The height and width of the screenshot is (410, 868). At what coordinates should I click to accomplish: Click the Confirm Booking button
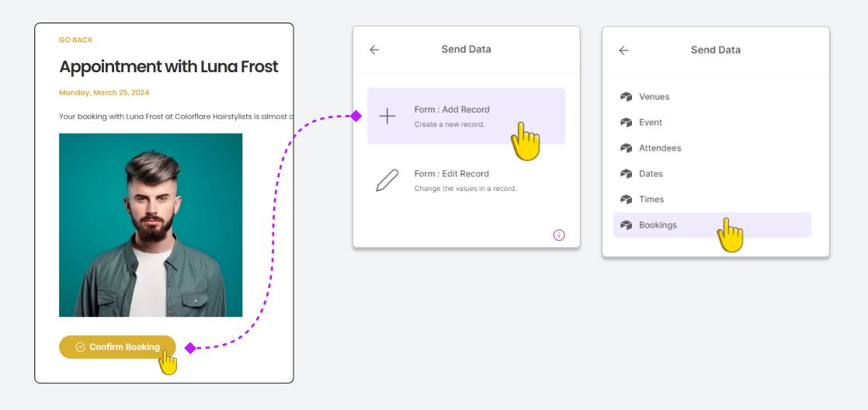click(117, 347)
